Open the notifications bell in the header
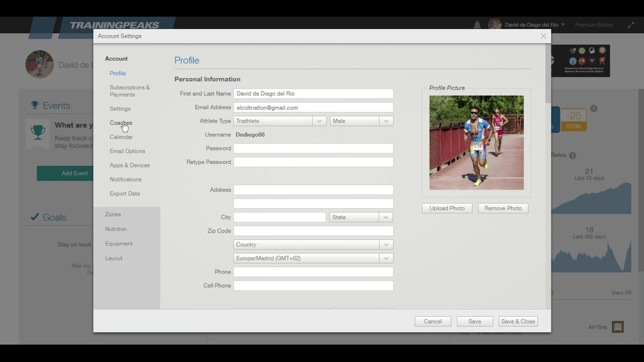 (477, 25)
